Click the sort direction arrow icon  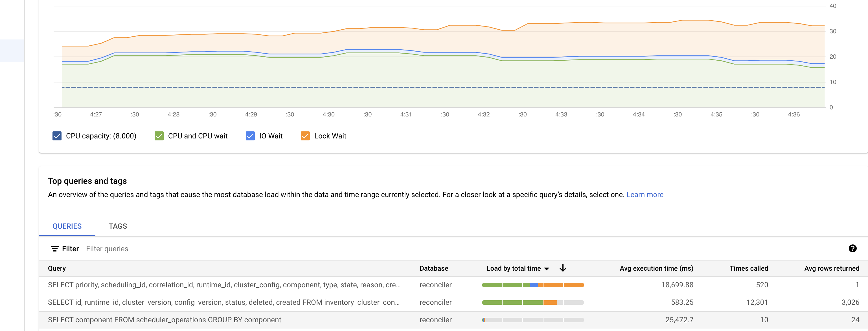tap(563, 268)
